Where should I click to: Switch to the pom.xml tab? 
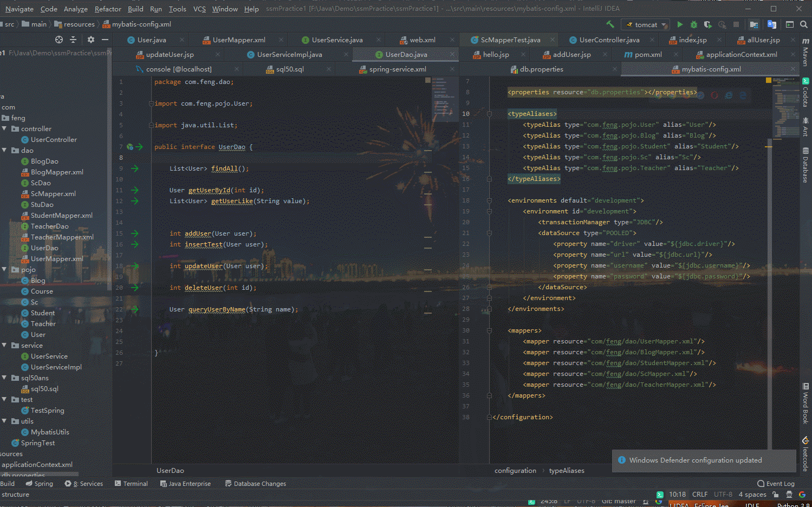tap(648, 54)
